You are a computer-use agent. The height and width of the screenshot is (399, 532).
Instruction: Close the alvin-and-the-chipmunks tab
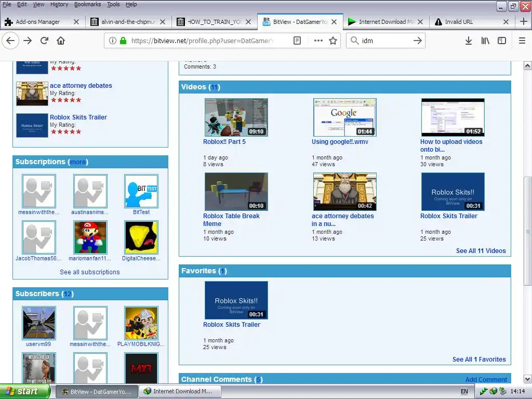[163, 22]
